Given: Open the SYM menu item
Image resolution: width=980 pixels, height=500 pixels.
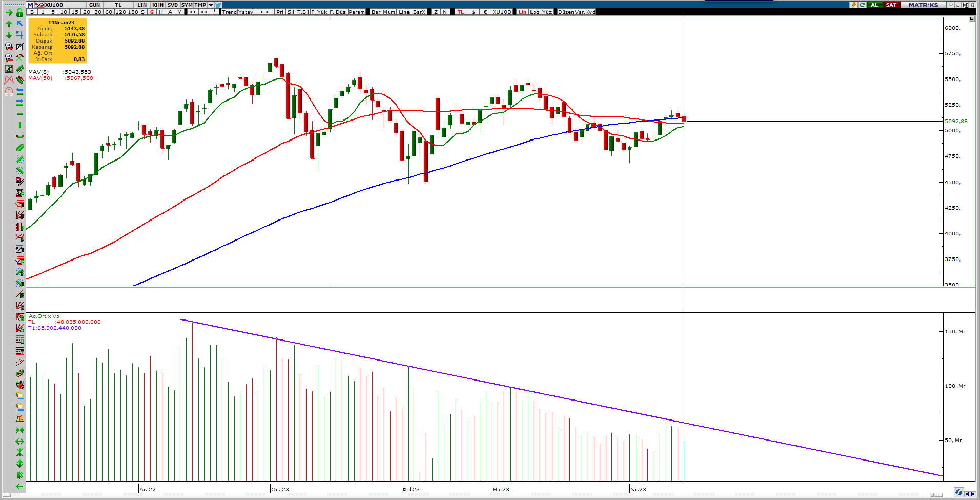Looking at the screenshot, I should (x=187, y=5).
